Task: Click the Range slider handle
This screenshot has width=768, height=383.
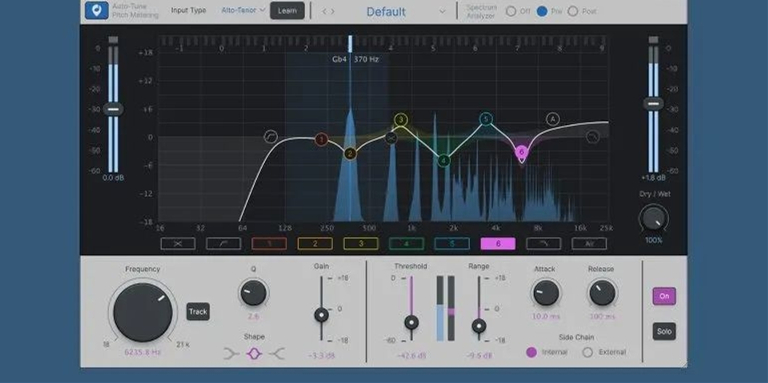Action: 479,325
